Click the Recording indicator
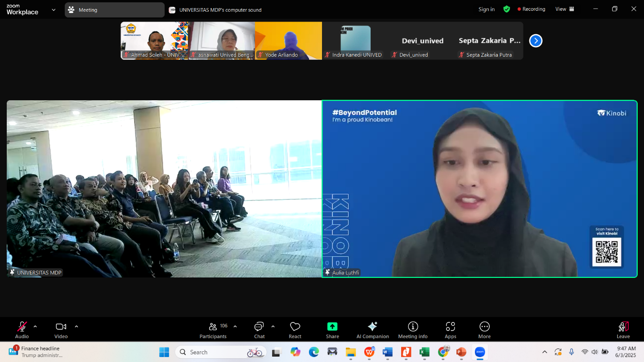This screenshot has width=644, height=362. click(531, 9)
